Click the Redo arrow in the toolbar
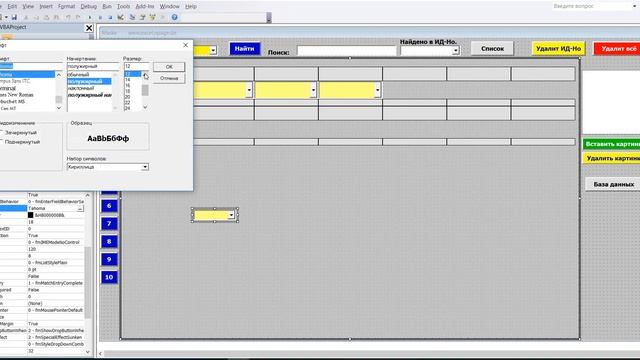The width and height of the screenshot is (640, 360). (78, 17)
